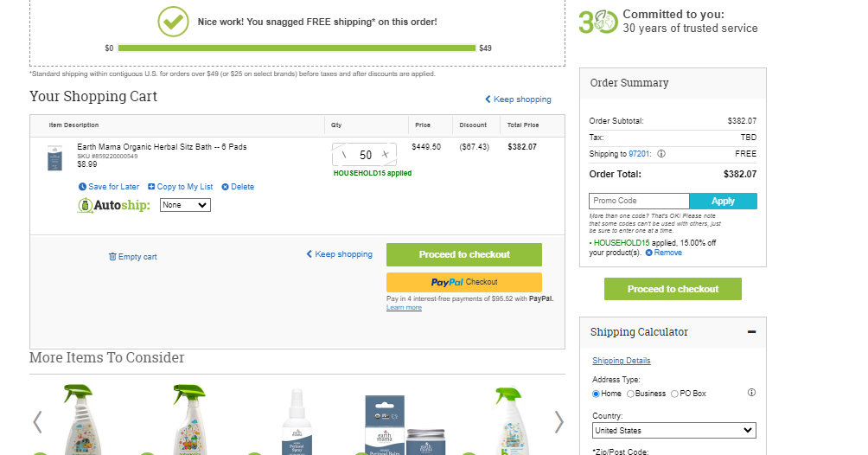
Task: Change the shipping zip code 97201
Action: (638, 154)
